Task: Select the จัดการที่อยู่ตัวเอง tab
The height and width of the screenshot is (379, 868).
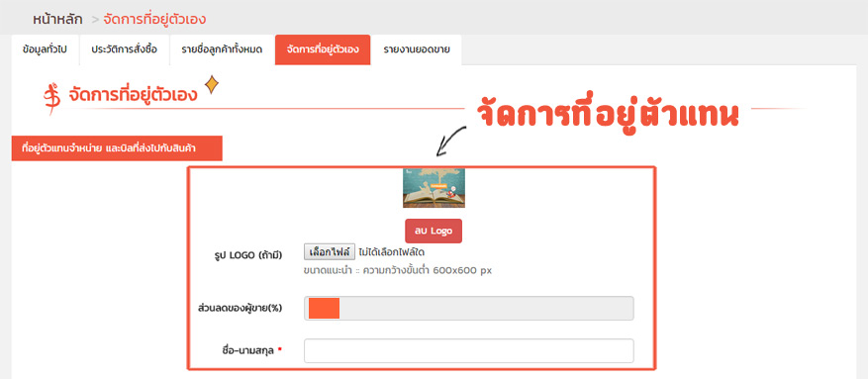Action: (x=323, y=49)
